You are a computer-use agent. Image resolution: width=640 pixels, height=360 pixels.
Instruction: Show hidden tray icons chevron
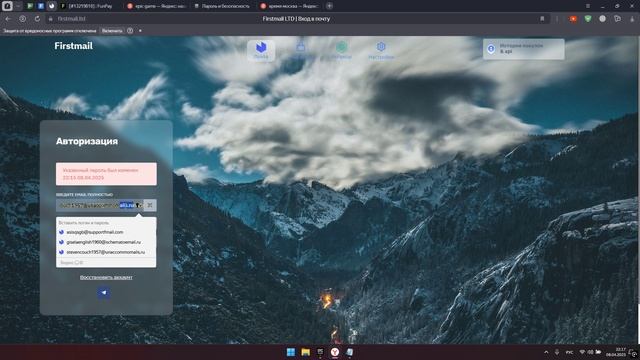[546, 352]
